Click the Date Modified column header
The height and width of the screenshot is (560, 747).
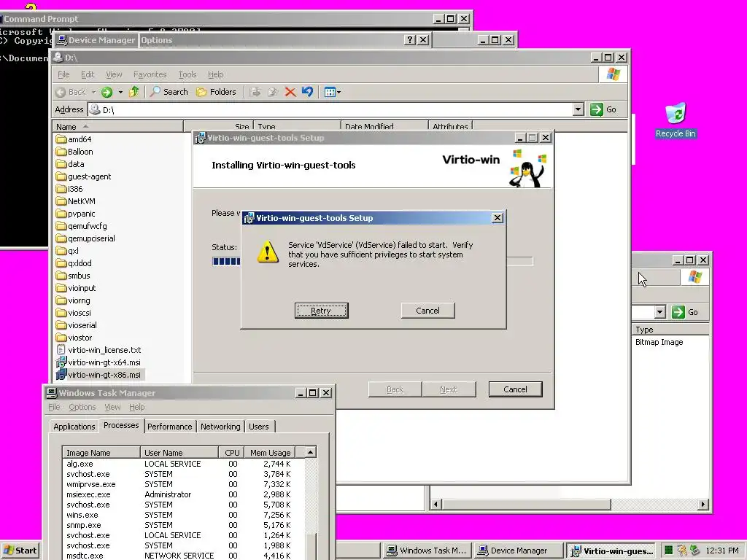pos(384,127)
